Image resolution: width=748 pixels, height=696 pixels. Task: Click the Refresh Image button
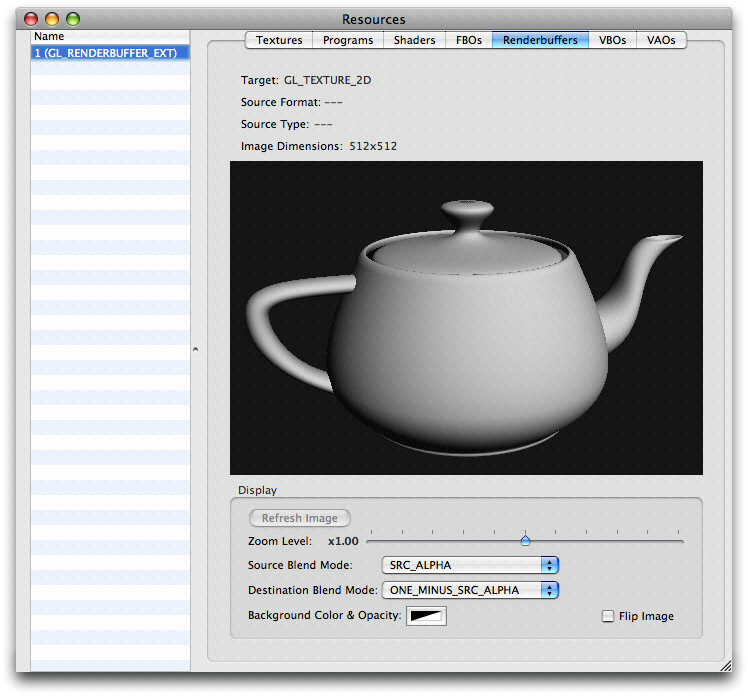click(x=300, y=518)
